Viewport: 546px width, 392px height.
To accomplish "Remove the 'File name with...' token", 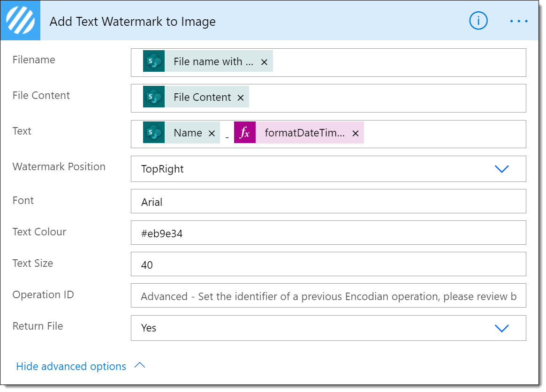I will pyautogui.click(x=264, y=62).
